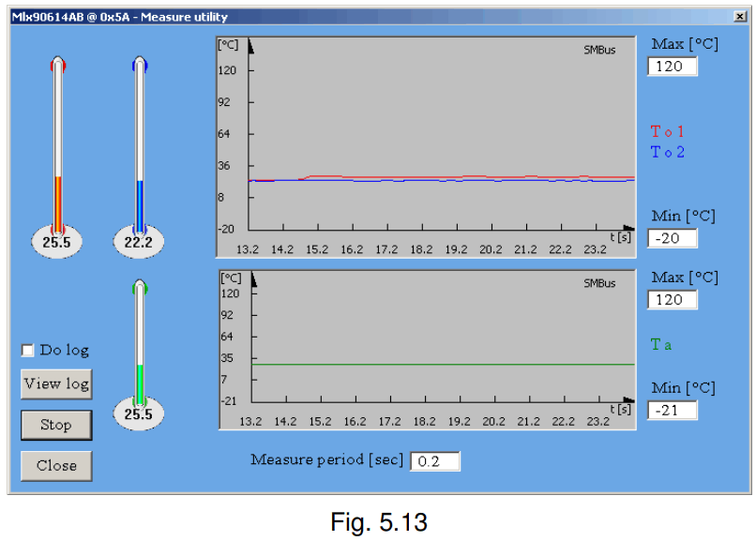Click the top chart 92 axis label

[x=224, y=102]
